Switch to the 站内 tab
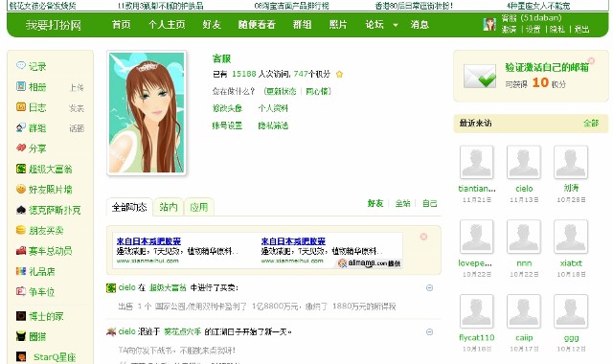Image resolution: width=613 pixels, height=364 pixels. (169, 207)
